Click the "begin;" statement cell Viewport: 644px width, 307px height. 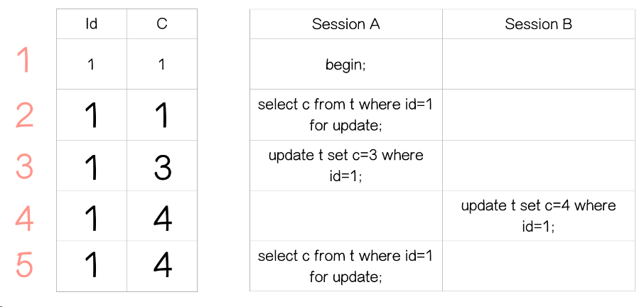click(345, 65)
